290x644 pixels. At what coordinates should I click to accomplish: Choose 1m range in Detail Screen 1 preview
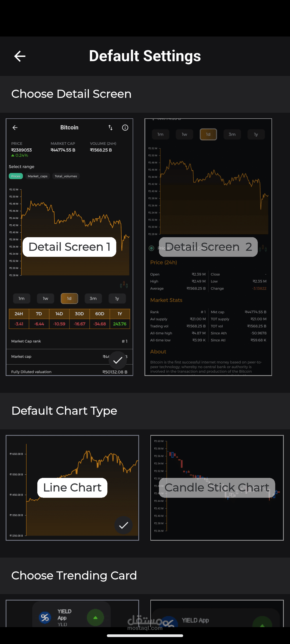click(x=21, y=298)
